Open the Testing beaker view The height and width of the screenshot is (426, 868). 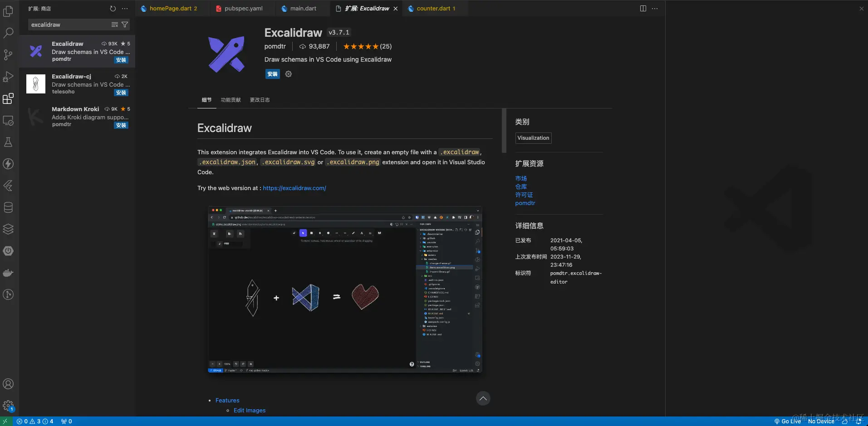[8, 142]
